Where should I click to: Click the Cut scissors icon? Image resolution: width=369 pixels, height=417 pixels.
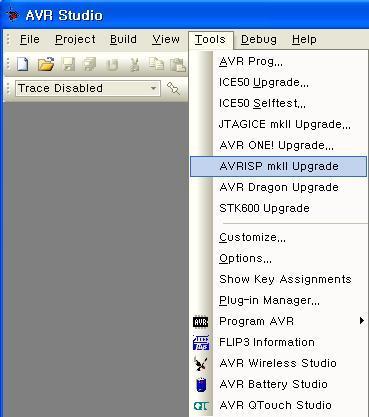(134, 64)
